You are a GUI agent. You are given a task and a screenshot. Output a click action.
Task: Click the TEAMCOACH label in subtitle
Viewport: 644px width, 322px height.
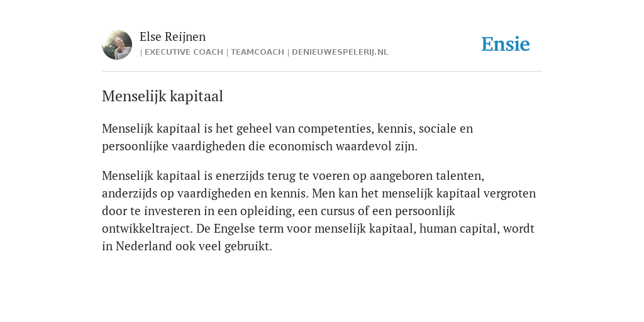pyautogui.click(x=257, y=52)
